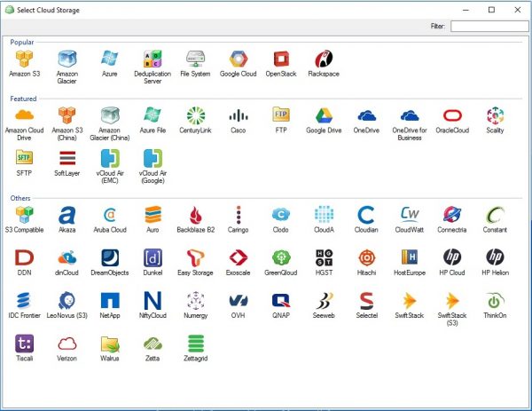
Task: Pick Dunkel storage icon
Action: pos(153,257)
